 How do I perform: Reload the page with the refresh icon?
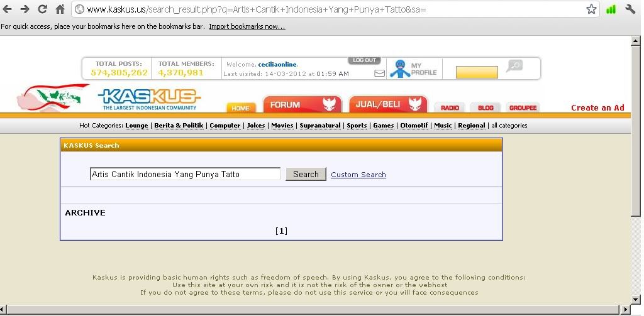[x=42, y=9]
